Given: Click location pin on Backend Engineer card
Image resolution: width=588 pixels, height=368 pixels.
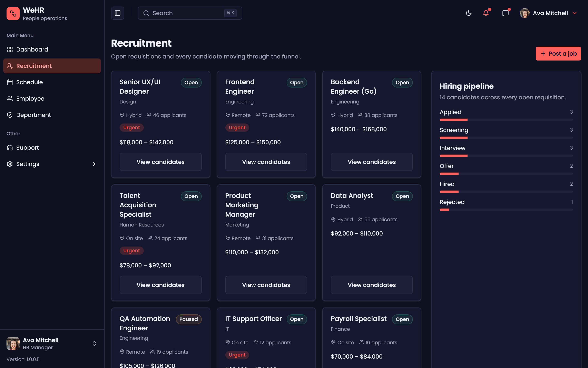Looking at the screenshot, I should pos(333,115).
